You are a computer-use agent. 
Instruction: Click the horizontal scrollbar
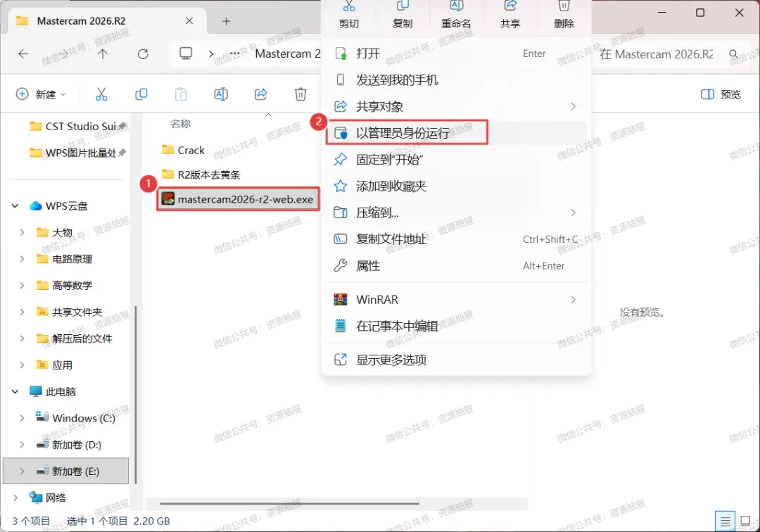click(x=289, y=504)
